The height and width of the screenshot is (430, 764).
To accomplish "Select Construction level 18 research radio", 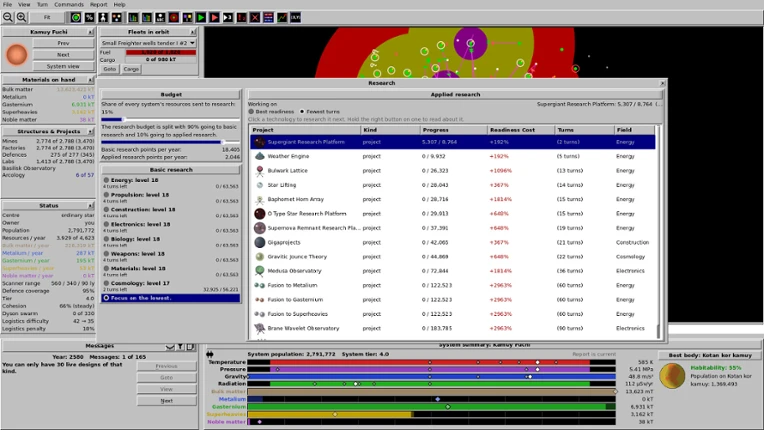I will click(106, 209).
